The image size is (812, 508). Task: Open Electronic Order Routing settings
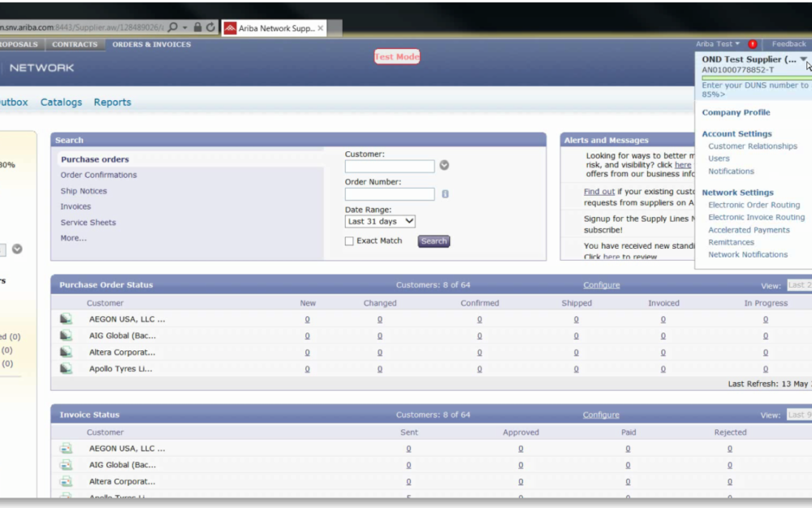pyautogui.click(x=754, y=205)
